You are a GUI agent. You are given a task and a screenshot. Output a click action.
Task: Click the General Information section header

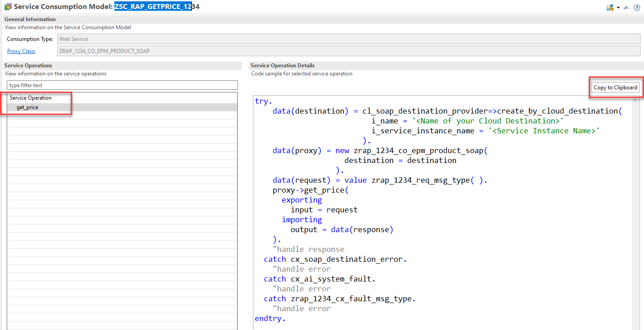coord(30,19)
